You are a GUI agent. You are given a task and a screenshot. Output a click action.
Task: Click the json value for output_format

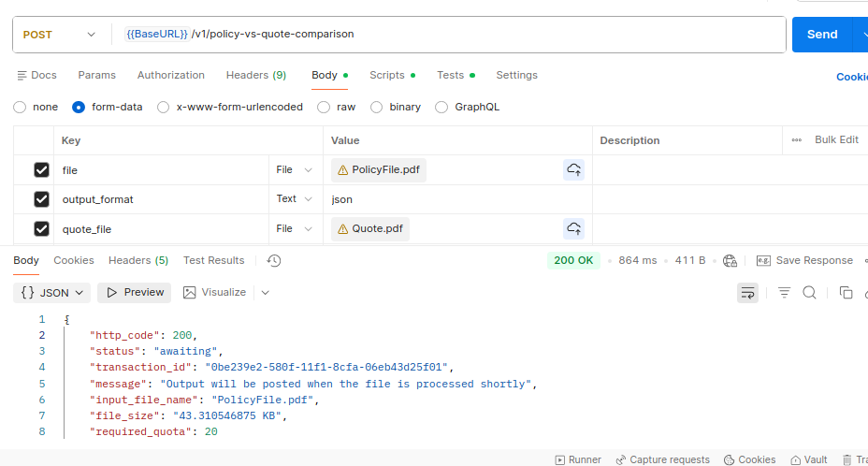[x=341, y=199]
